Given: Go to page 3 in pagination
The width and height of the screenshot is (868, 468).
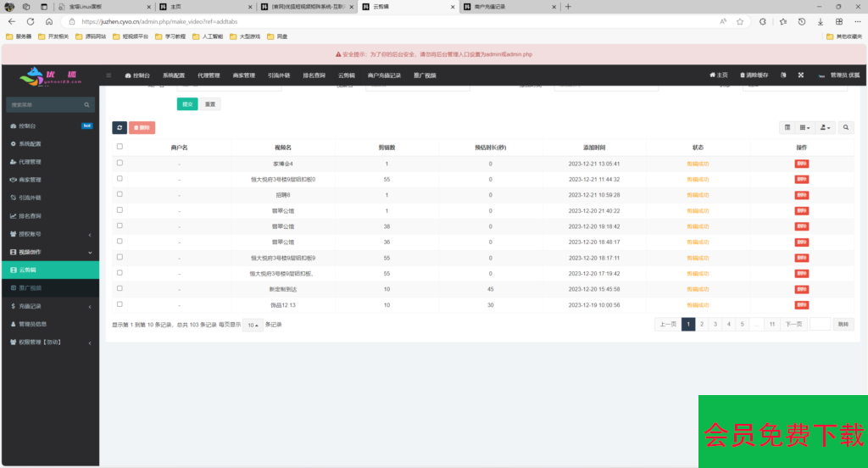Looking at the screenshot, I should pos(715,324).
